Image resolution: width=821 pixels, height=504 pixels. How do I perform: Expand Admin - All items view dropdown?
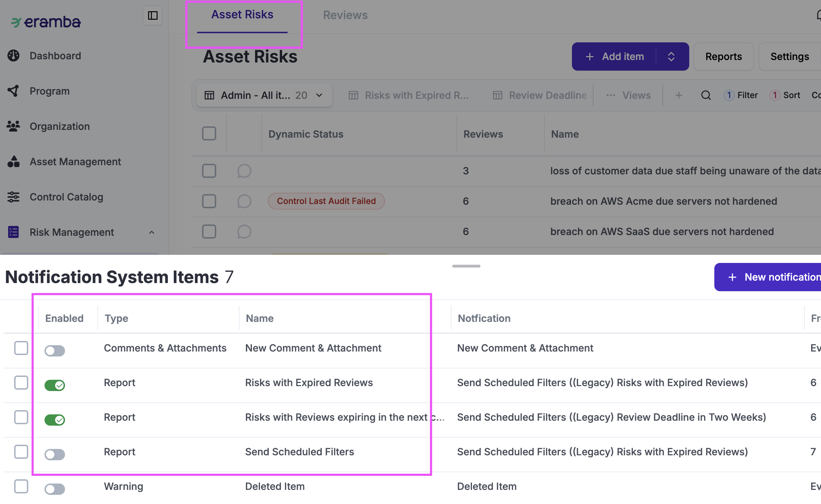[319, 95]
